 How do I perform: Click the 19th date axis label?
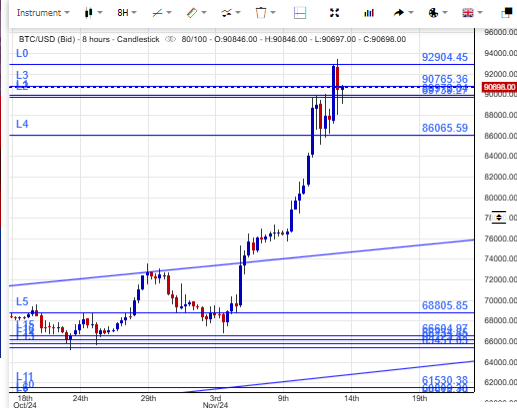tap(419, 398)
